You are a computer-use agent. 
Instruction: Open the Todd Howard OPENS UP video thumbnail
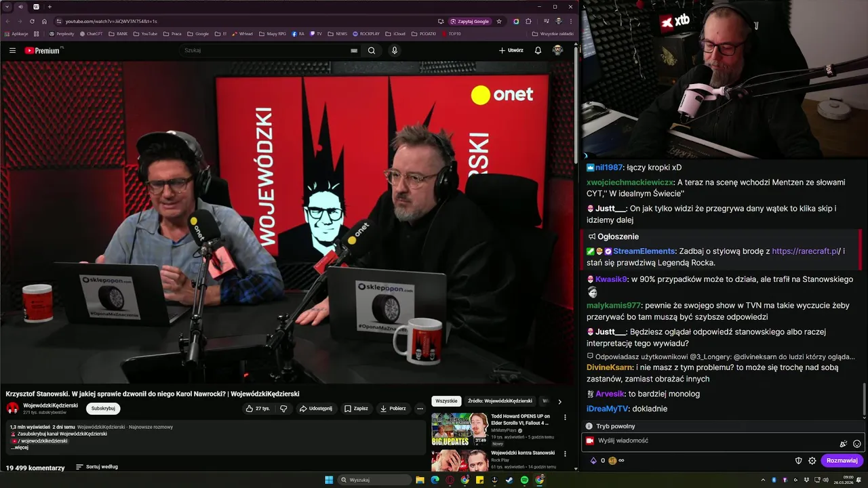[x=460, y=429]
